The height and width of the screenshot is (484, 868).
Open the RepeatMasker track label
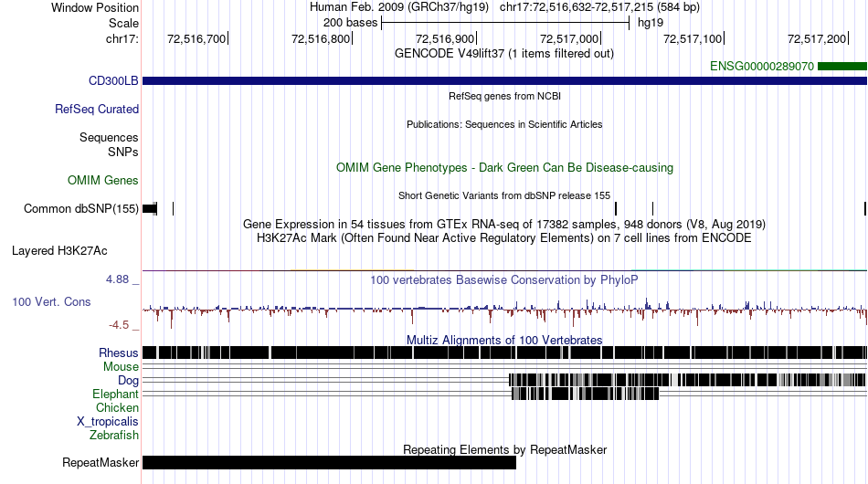[x=101, y=462]
